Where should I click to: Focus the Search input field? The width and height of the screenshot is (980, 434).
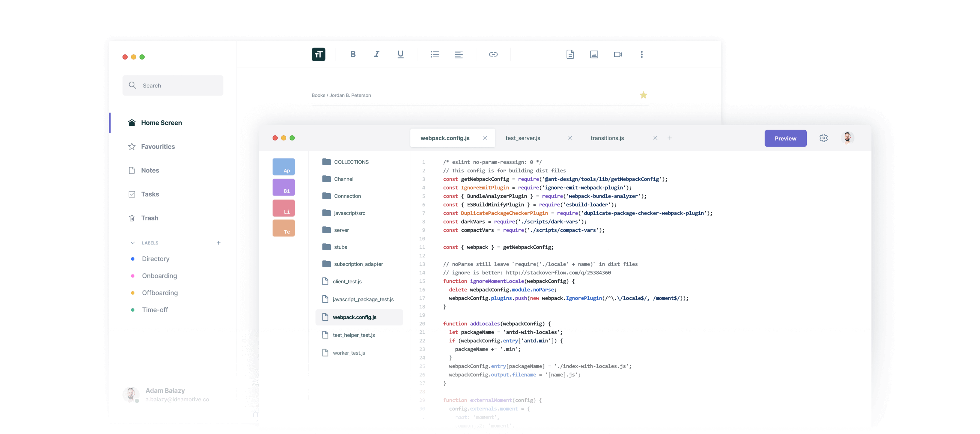(x=173, y=86)
